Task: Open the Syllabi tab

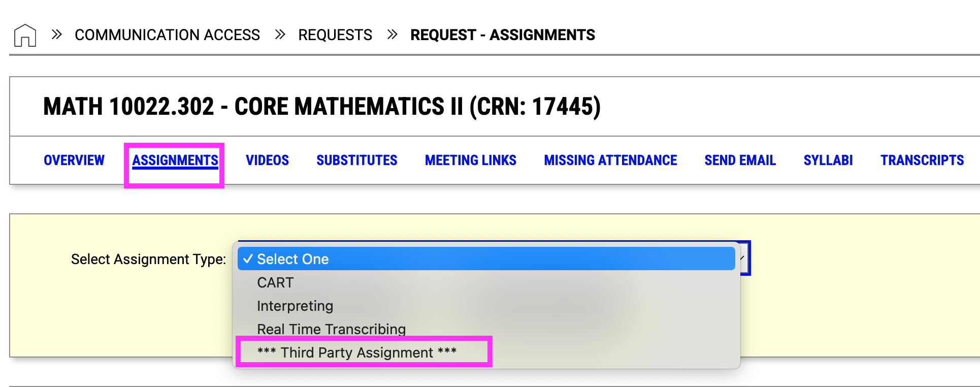Action: click(828, 160)
